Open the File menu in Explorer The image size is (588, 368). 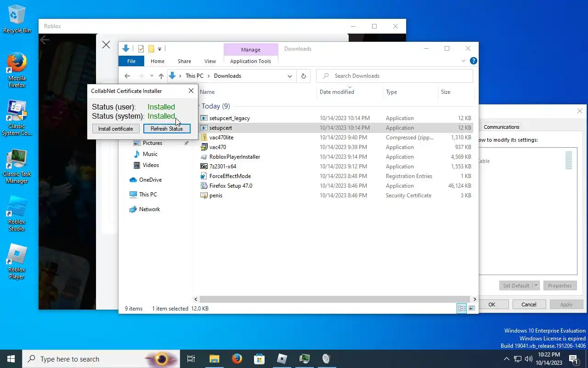coord(131,61)
